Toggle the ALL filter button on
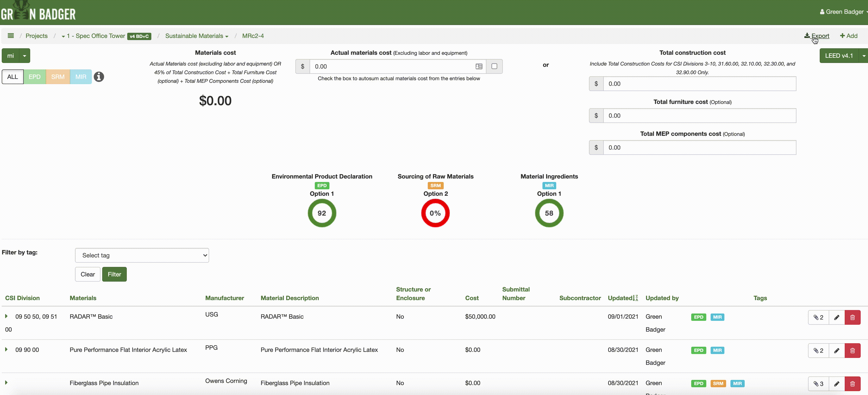The width and height of the screenshot is (868, 395). coord(12,76)
